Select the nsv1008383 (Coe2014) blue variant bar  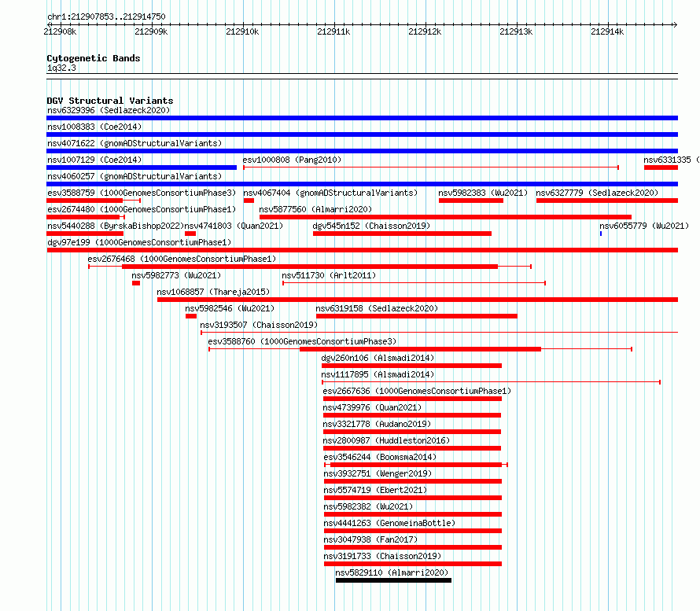pos(362,134)
